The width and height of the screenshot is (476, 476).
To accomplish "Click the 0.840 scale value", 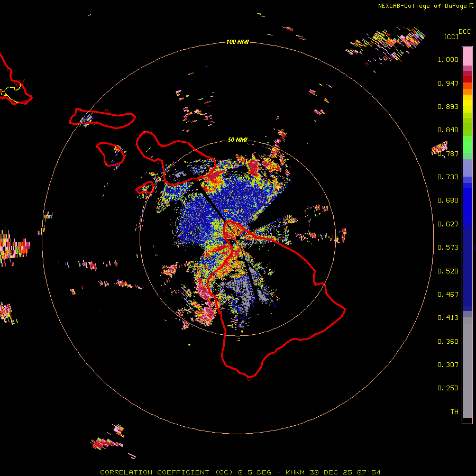I will [448, 130].
